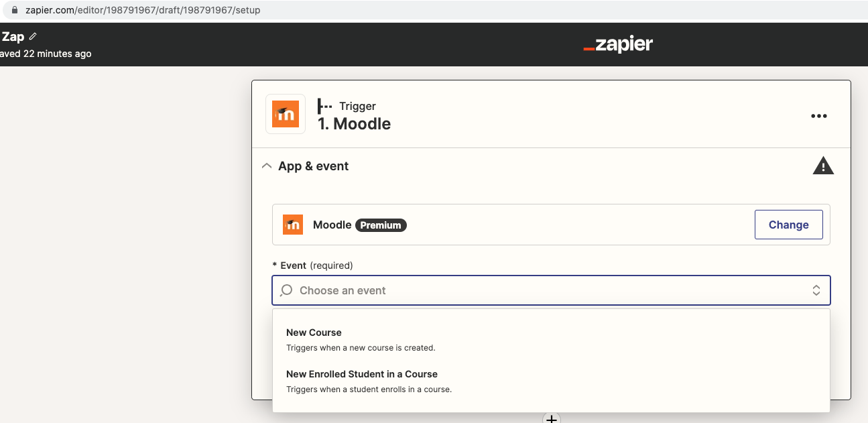
Task: Click the pencil icon to rename Zap
Action: 34,37
